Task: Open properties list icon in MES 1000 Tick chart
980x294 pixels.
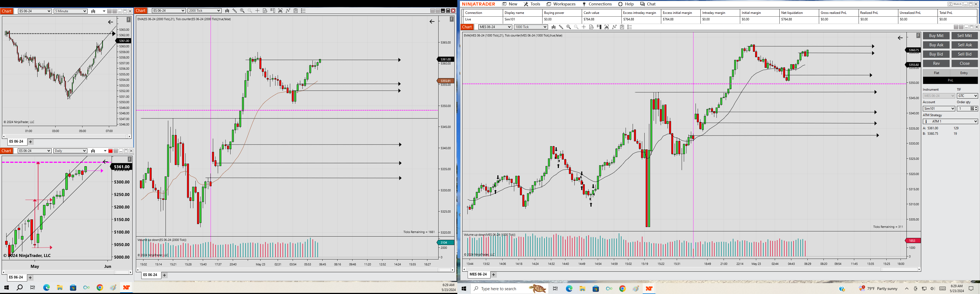Action: (630, 27)
